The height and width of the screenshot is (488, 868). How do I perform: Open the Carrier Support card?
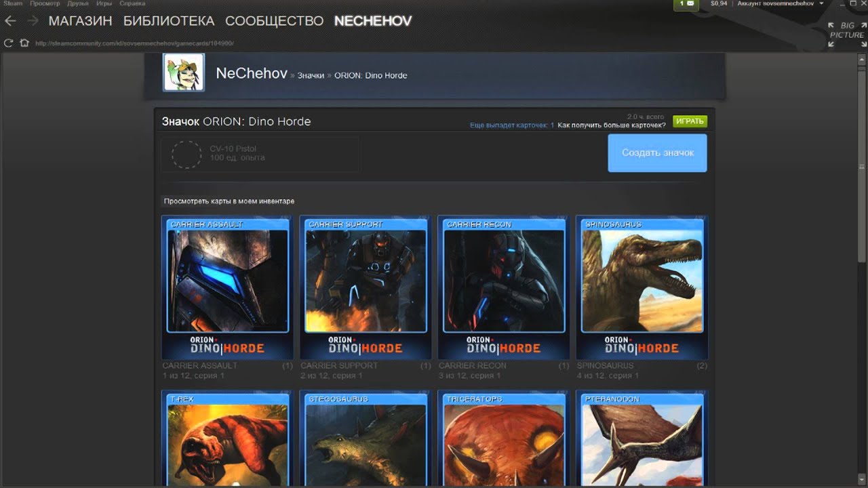pyautogui.click(x=366, y=287)
